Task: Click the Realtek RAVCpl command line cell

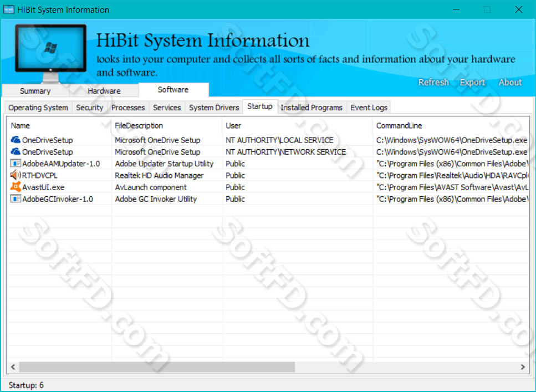Action: coord(452,175)
